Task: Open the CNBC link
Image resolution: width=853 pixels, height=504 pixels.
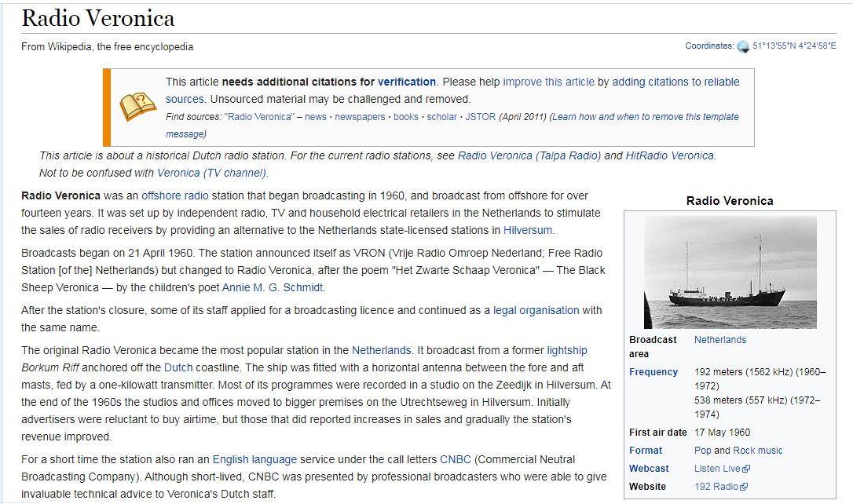Action: point(456,459)
